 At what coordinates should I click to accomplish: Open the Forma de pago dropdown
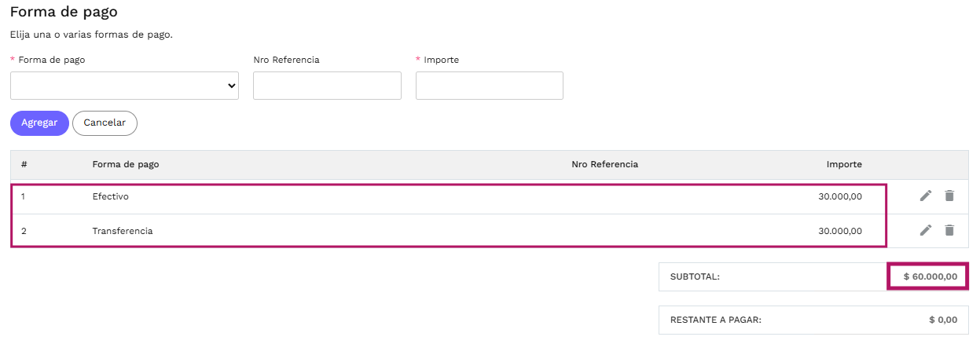point(124,86)
